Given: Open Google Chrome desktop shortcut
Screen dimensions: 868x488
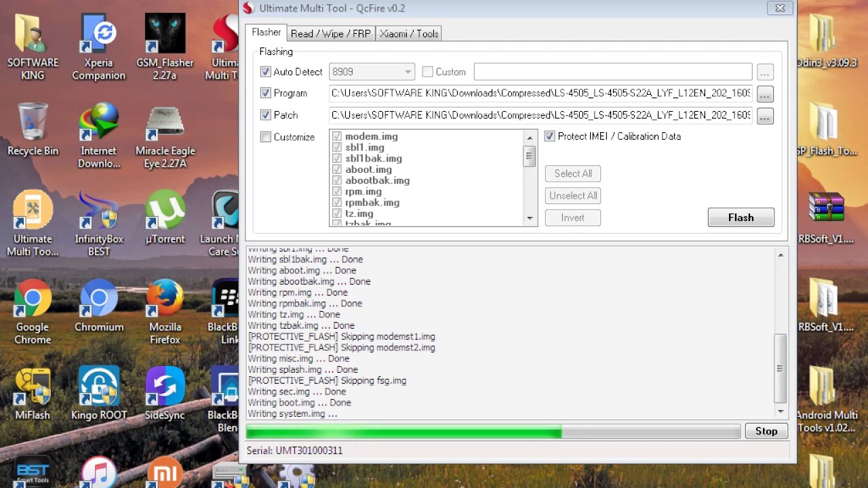Looking at the screenshot, I should (33, 311).
